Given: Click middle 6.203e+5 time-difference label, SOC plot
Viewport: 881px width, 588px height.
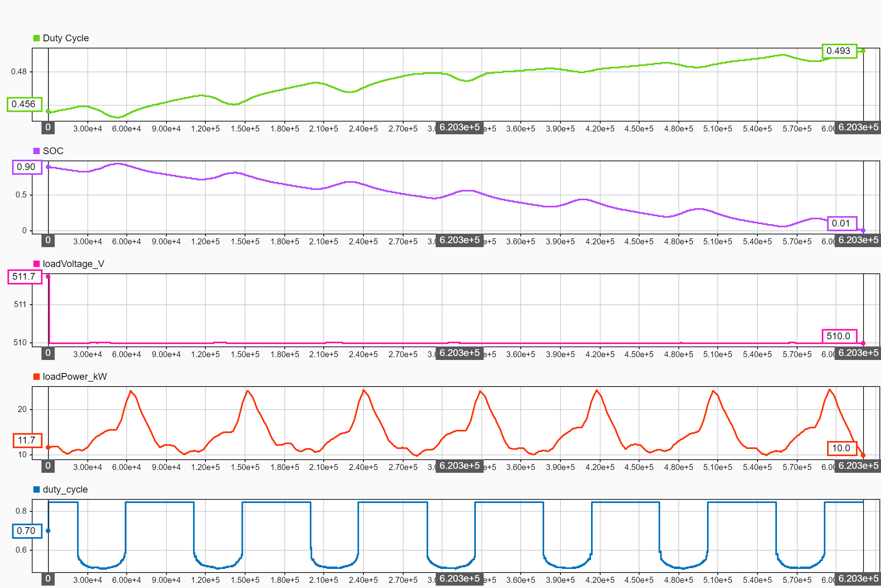Looking at the screenshot, I should [x=460, y=240].
